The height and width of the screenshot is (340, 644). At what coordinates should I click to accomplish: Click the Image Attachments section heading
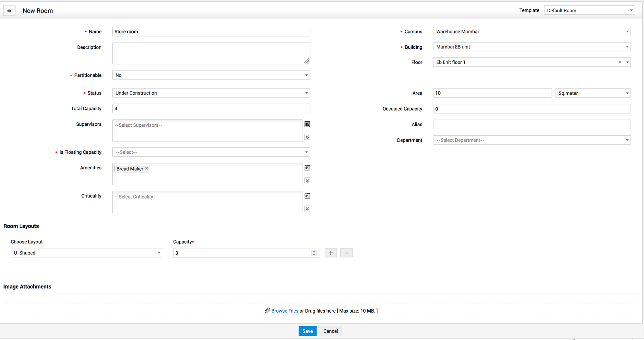point(27,287)
